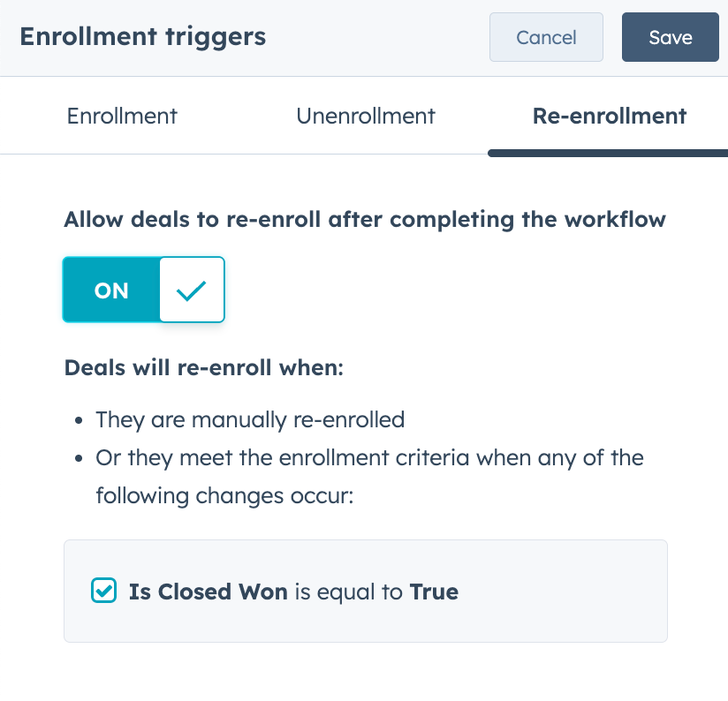Click the criteria panel containing Is Closed Won
The height and width of the screenshot is (701, 728).
click(x=365, y=591)
